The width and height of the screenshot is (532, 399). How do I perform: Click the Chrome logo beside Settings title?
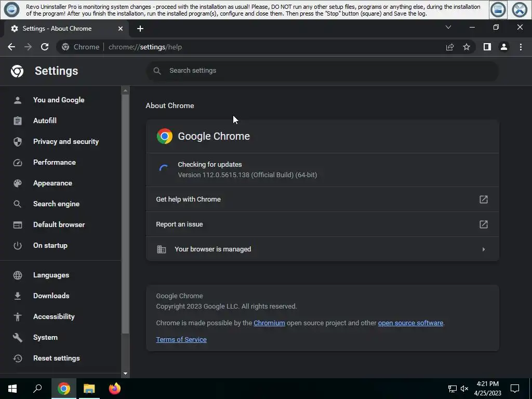click(17, 71)
